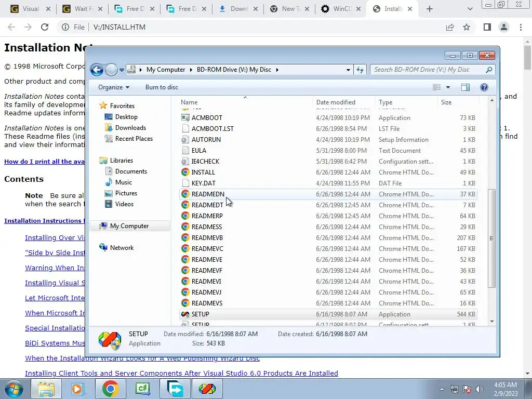Select the ACMBOOT application icon
Screen dimensions: 532x399
(185, 118)
